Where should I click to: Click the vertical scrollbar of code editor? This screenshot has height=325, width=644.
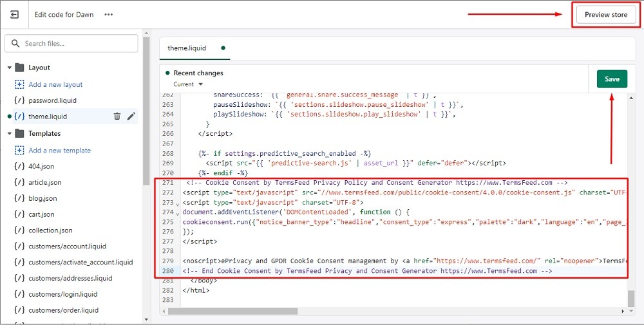pyautogui.click(x=632, y=299)
